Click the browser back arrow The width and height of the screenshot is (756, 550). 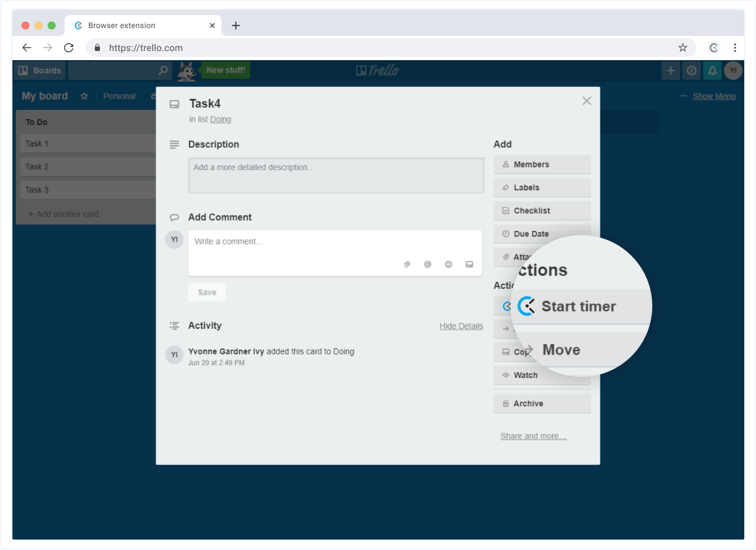(27, 48)
